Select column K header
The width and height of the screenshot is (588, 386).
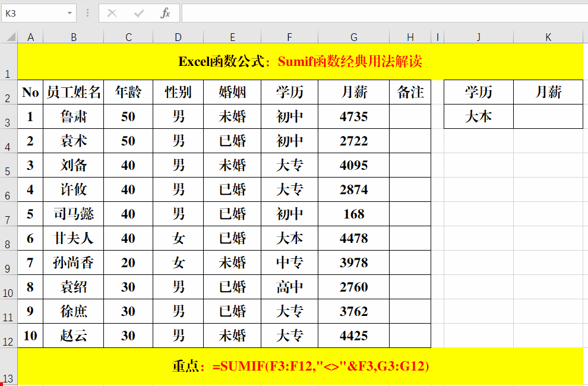(548, 37)
